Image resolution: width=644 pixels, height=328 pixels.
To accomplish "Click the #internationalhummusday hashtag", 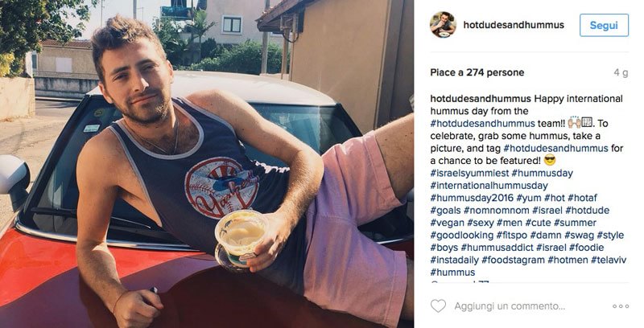I will coord(489,186).
